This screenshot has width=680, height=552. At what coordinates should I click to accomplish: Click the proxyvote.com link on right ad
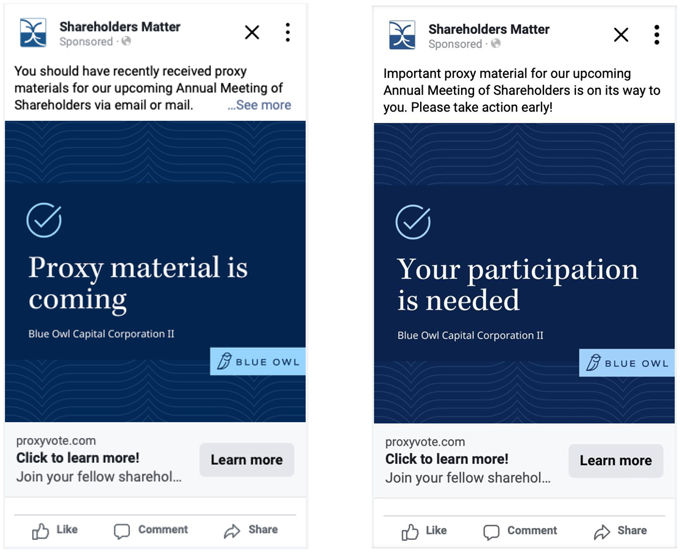pyautogui.click(x=425, y=442)
